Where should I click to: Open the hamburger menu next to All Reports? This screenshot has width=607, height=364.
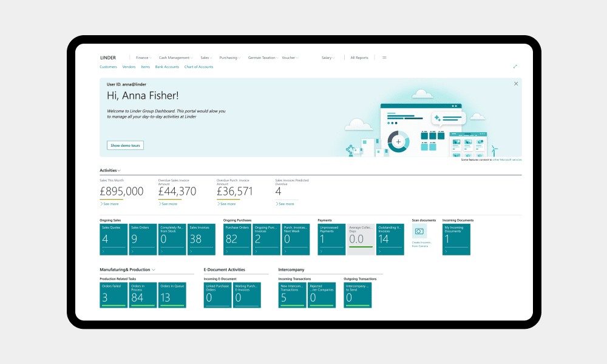click(384, 58)
